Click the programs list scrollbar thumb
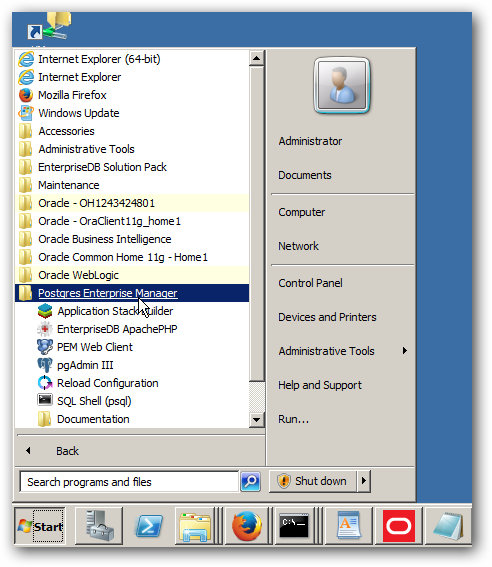 pos(256,223)
